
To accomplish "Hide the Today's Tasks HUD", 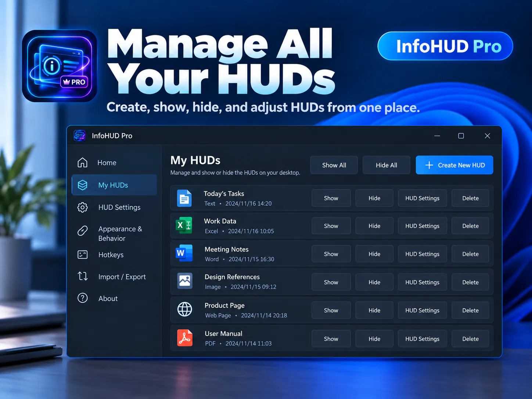I will click(374, 198).
